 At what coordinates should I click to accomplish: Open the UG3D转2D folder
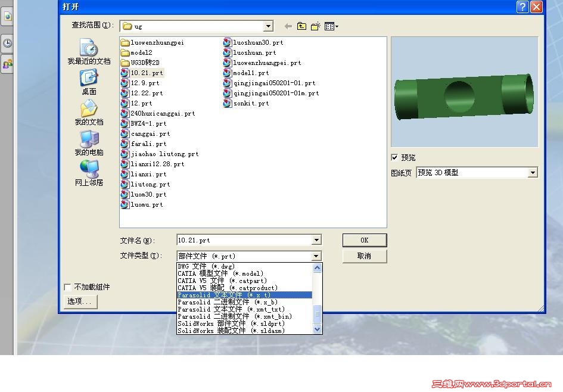(x=141, y=63)
